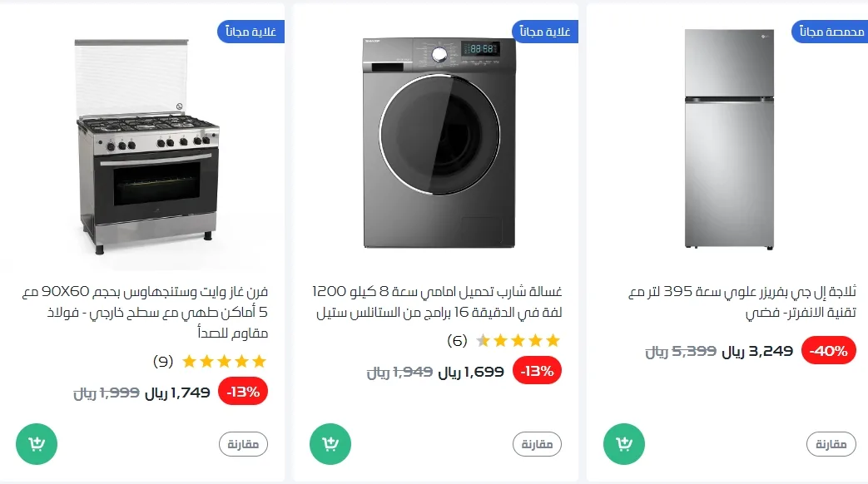
Task: Add White Westinghouse gas oven to cart
Action: [37, 445]
